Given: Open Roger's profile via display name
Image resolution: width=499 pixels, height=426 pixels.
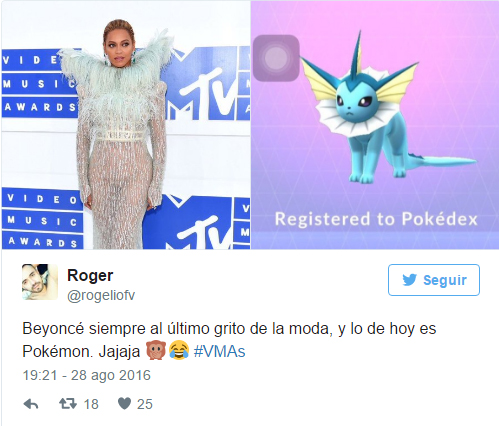Looking at the screenshot, I should pos(90,275).
